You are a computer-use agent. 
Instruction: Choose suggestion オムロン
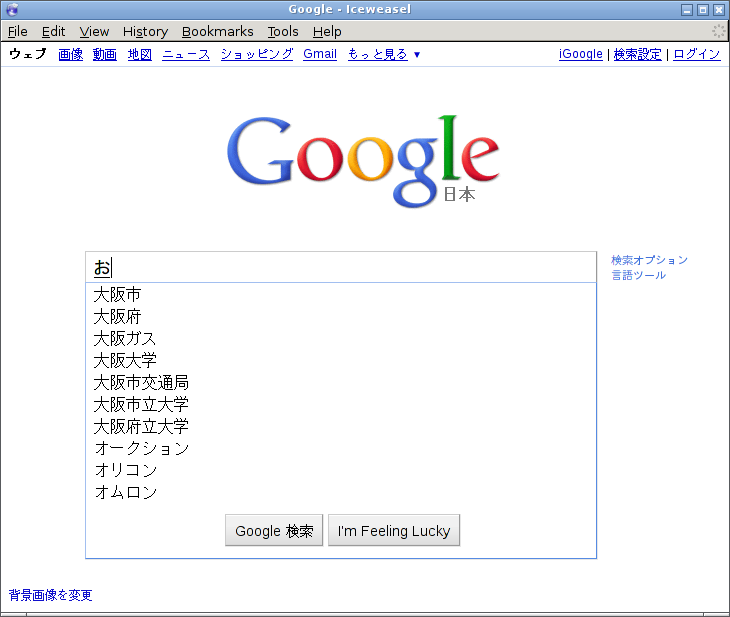(341, 492)
